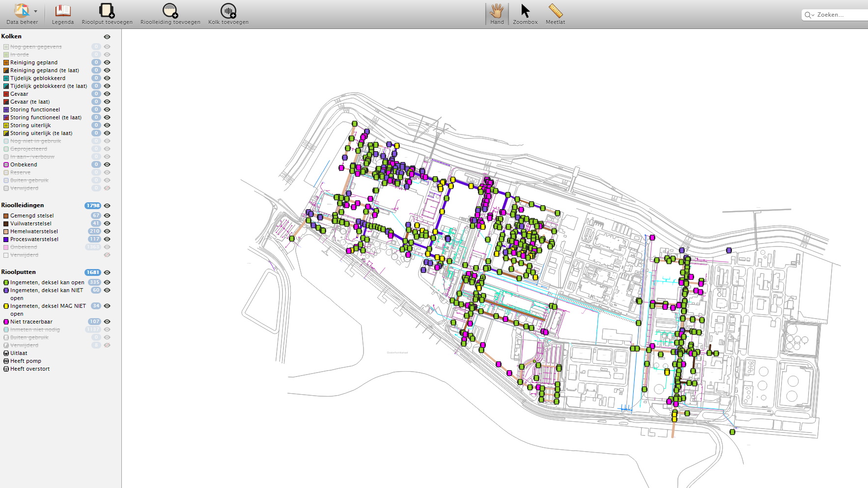Click Rioolput toevoegen tool
Screen dimensions: 868x488
click(x=107, y=14)
